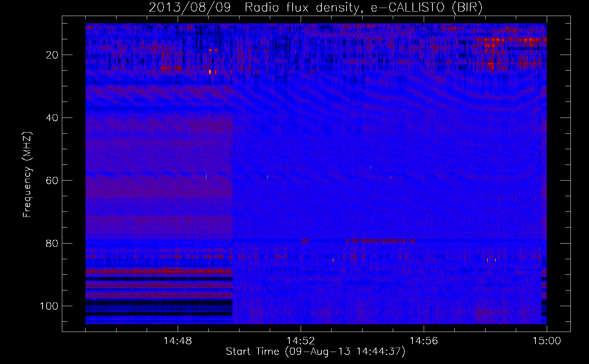This screenshot has width=589, height=364.
Task: Click the 14:48 time tick label
Action: point(178,341)
